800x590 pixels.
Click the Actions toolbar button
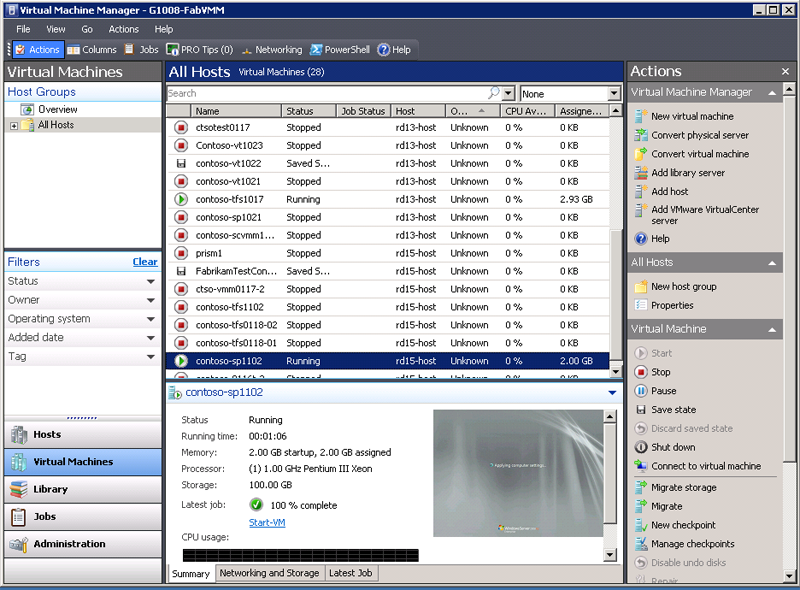(38, 50)
